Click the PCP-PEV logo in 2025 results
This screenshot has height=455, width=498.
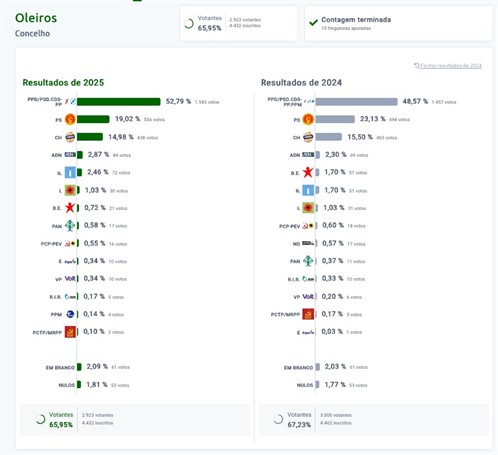(x=70, y=244)
